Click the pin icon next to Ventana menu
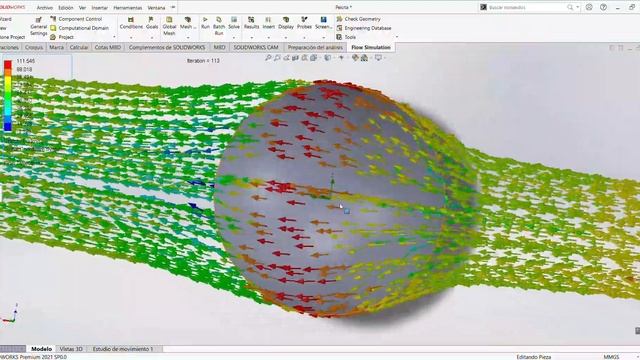This screenshot has width=640, height=360. (x=173, y=7)
